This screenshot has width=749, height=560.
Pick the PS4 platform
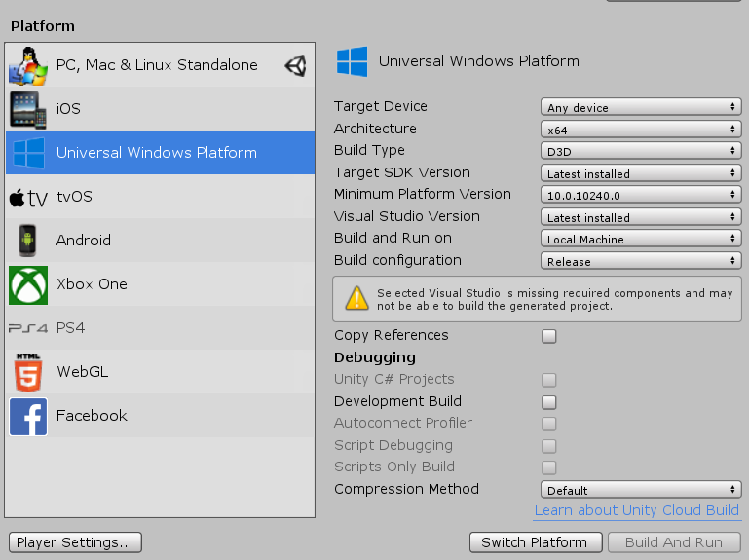[161, 328]
